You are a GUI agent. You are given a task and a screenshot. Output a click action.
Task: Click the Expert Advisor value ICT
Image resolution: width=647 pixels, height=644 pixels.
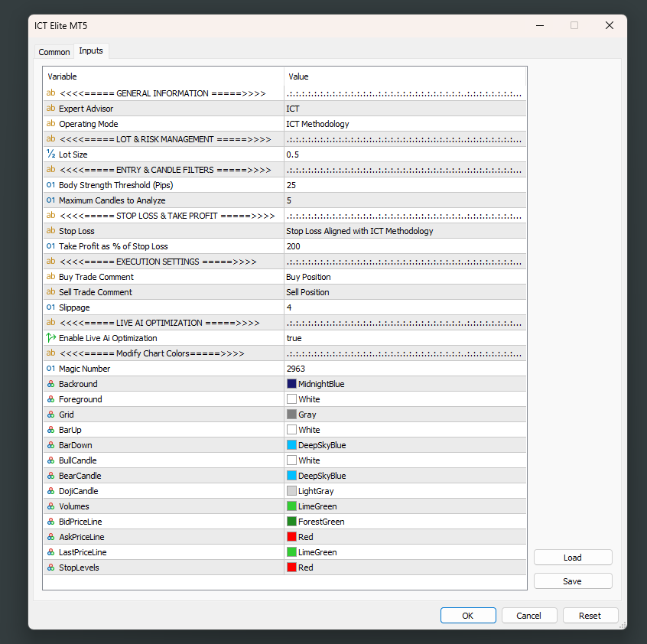pos(405,109)
